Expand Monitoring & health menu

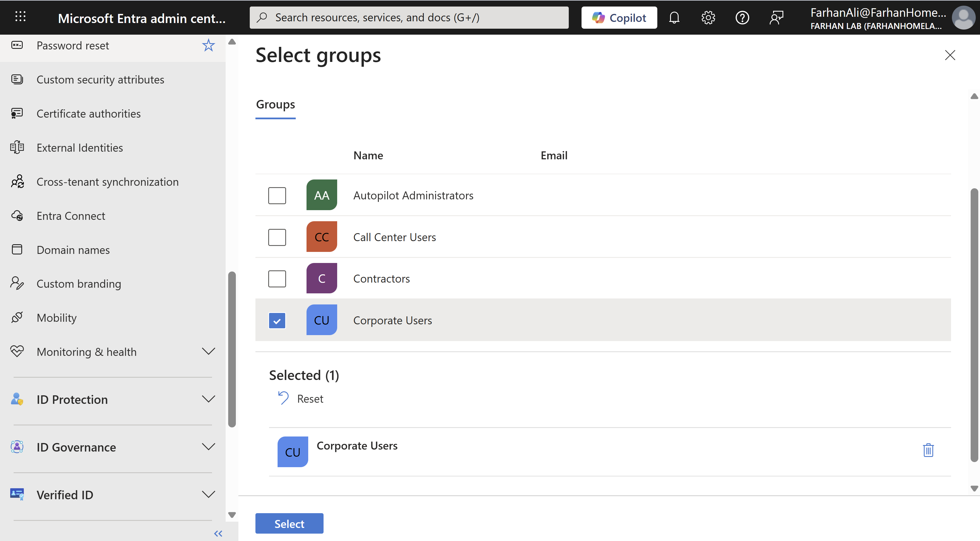208,351
